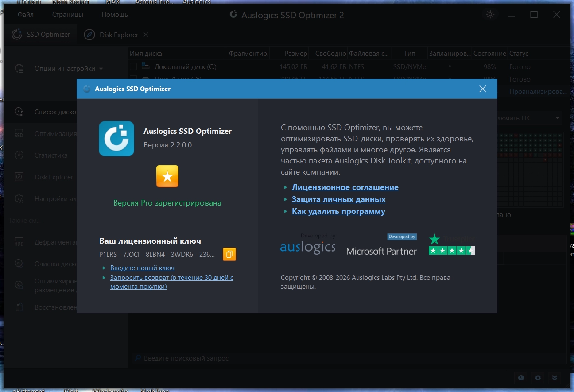
Task: Open the Помощь menu
Action: 115,15
